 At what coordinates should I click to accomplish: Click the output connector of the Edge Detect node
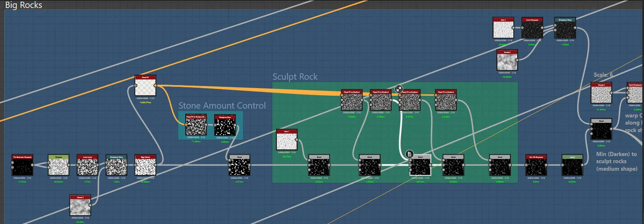coord(156,165)
